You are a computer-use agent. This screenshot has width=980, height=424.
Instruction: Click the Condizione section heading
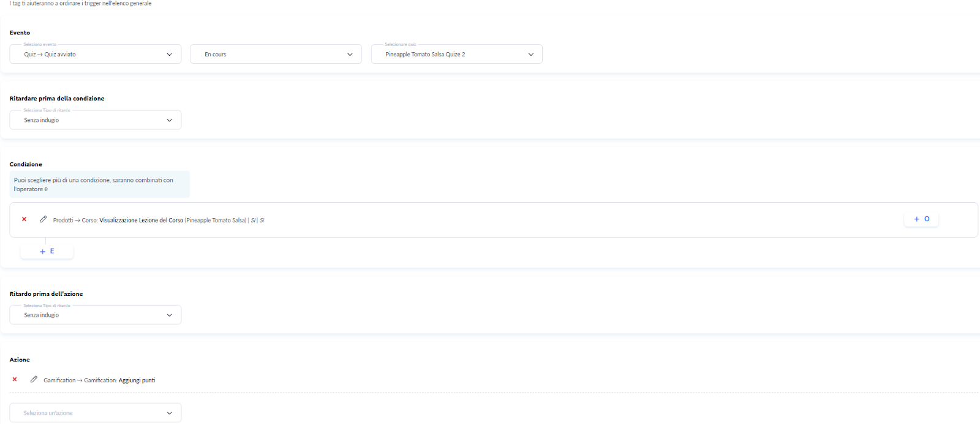pos(26,164)
